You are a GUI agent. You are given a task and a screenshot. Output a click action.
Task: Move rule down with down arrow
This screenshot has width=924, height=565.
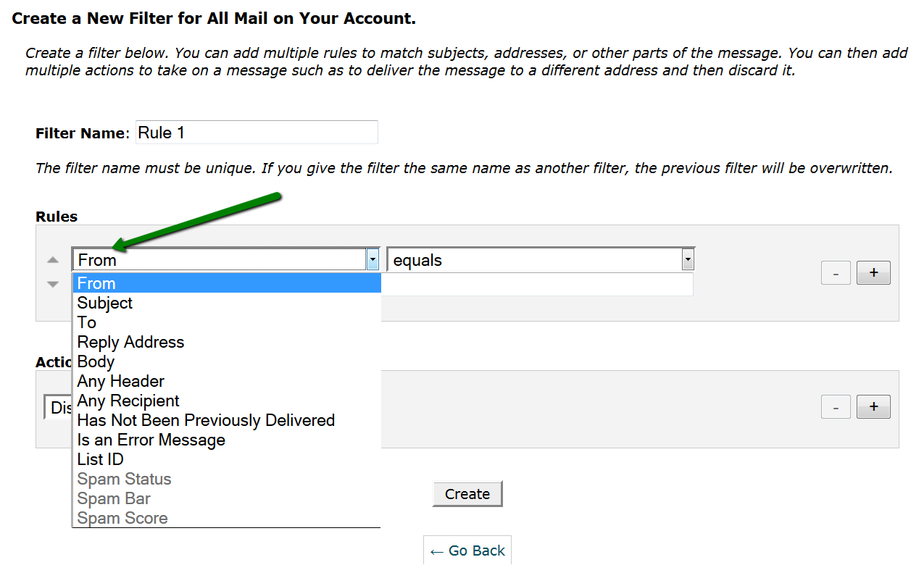pyautogui.click(x=53, y=285)
